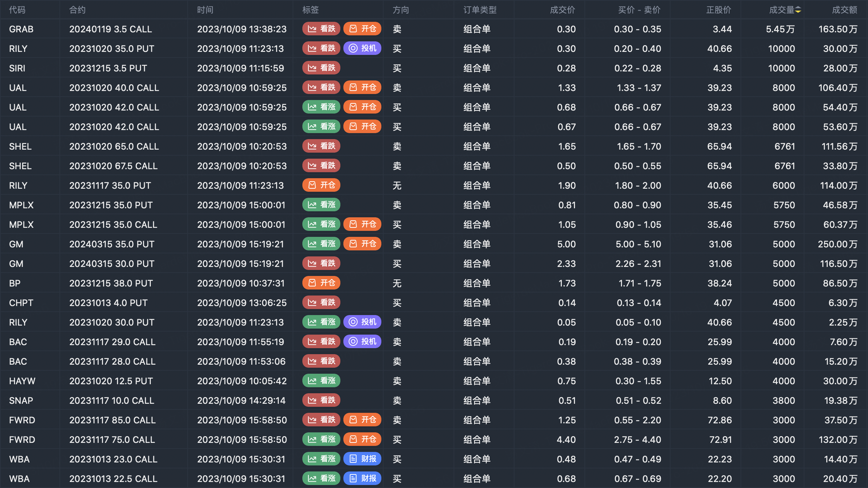Click the sort arrow beside 成交量 header

point(798,10)
